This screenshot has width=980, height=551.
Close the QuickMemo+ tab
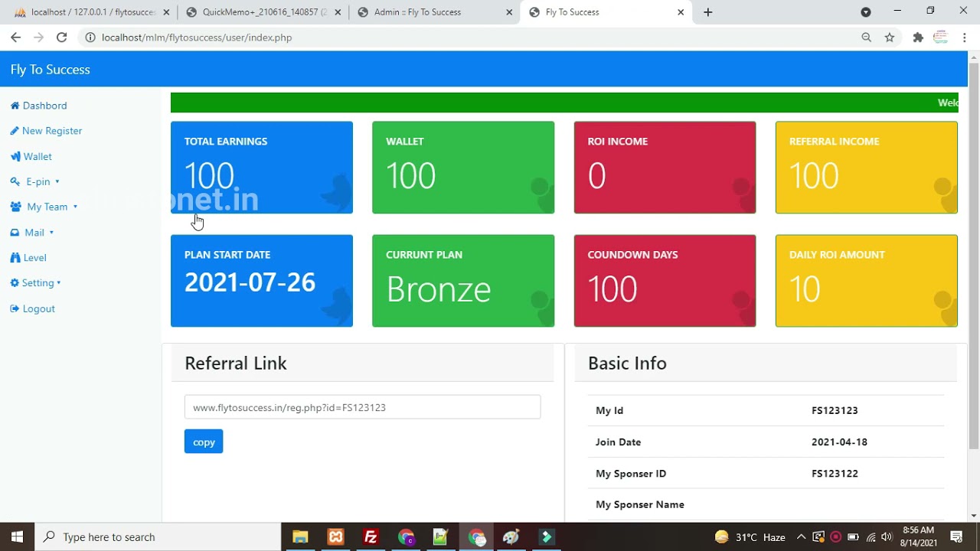338,11
